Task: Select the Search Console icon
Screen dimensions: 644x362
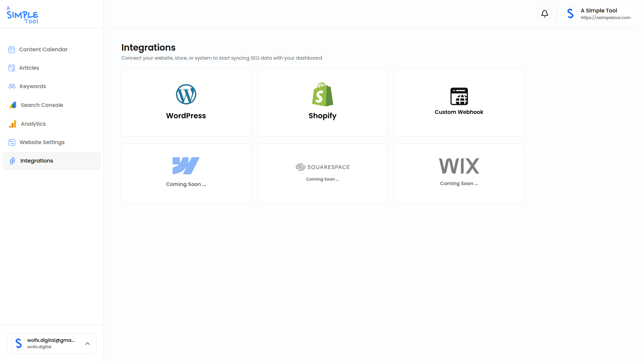Action: 12,105
